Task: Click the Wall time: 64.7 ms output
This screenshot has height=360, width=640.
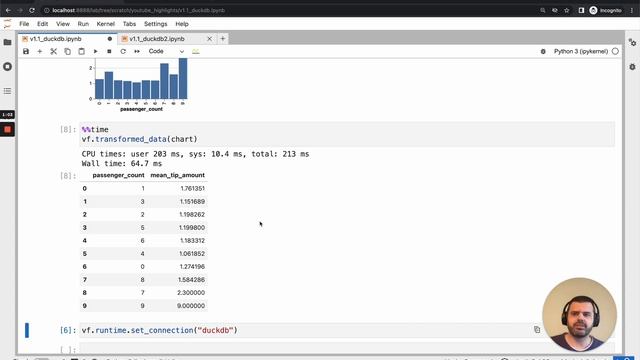Action: 122,164
